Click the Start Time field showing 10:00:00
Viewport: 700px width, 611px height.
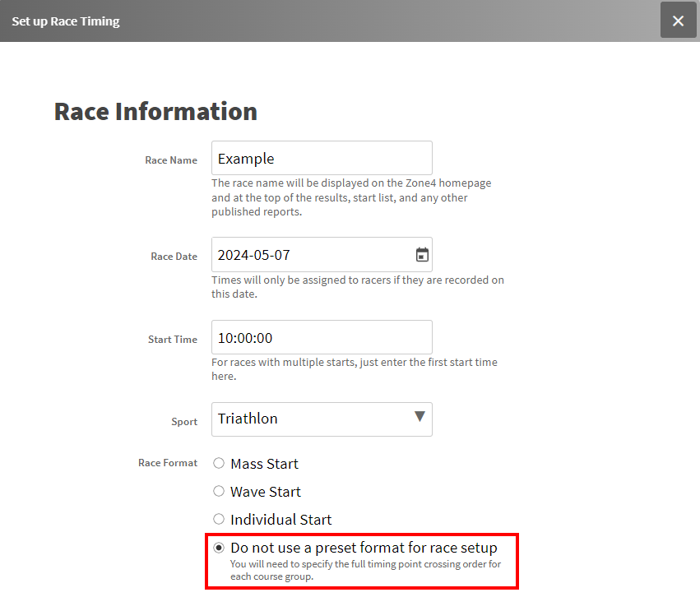(321, 338)
